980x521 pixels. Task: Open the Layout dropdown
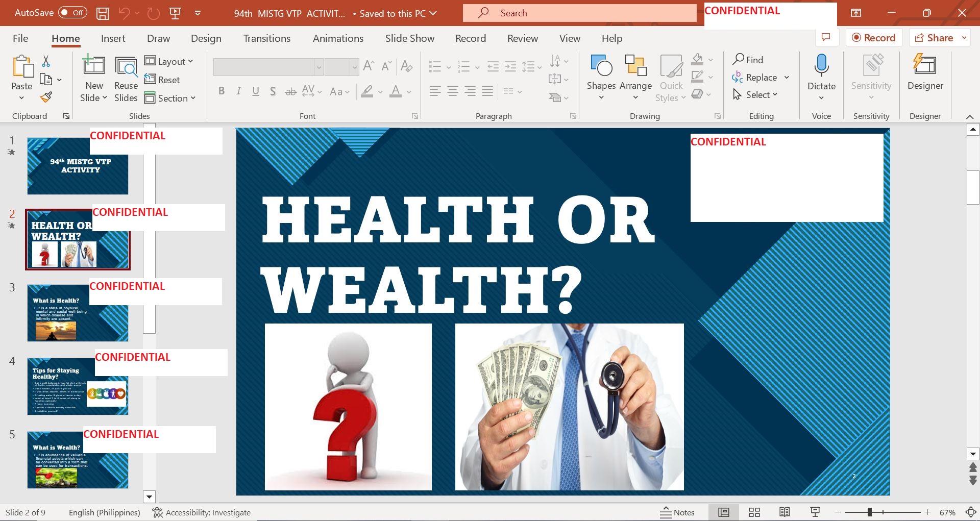(x=169, y=61)
